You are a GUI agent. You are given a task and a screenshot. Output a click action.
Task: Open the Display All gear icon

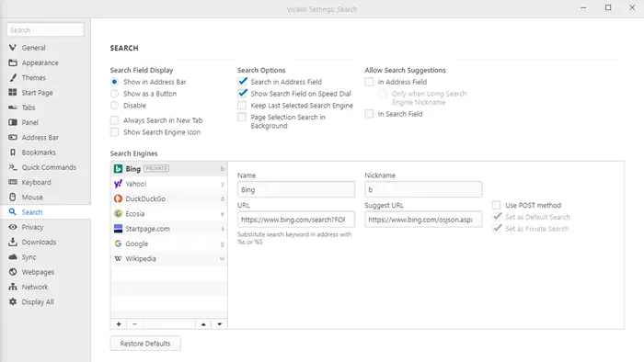tap(13, 301)
